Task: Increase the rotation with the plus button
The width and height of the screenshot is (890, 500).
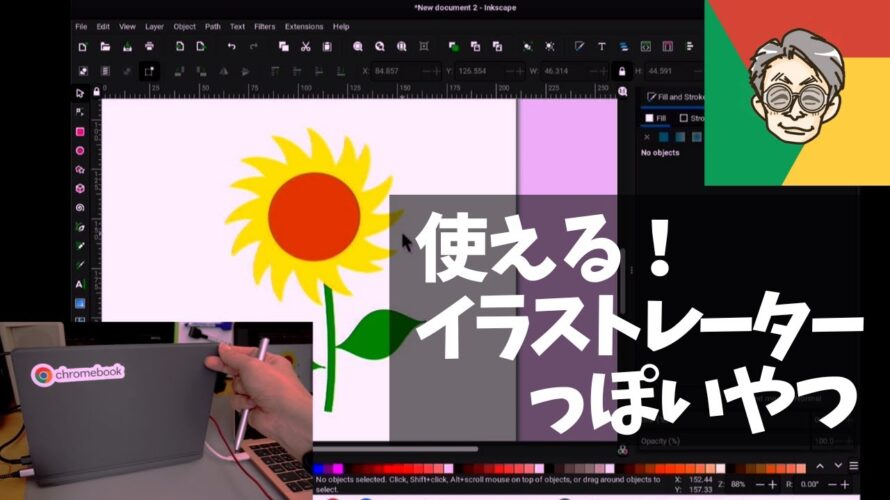Action: tap(845, 485)
